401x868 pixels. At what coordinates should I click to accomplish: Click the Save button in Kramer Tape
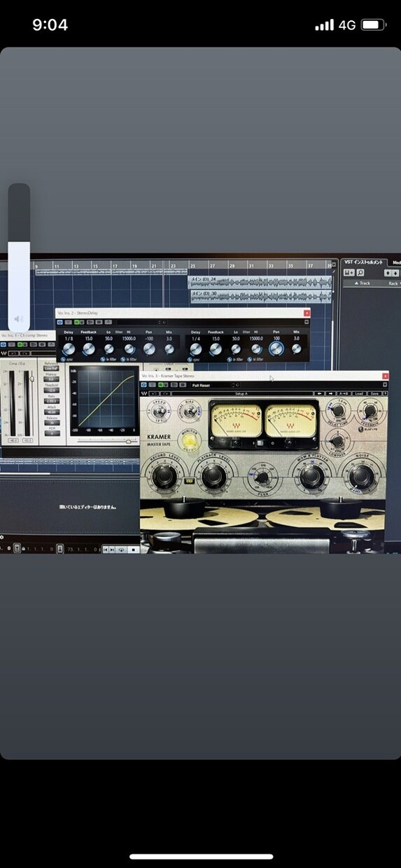[374, 393]
